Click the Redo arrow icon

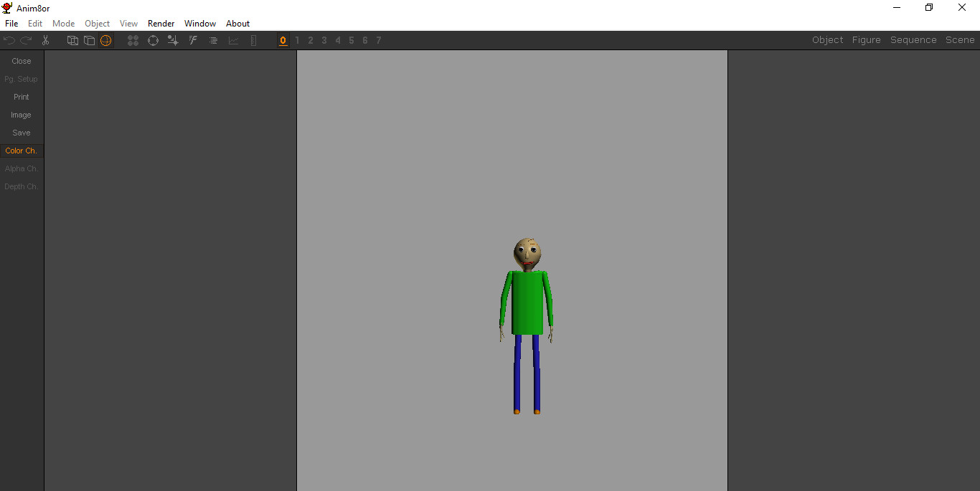coord(27,40)
